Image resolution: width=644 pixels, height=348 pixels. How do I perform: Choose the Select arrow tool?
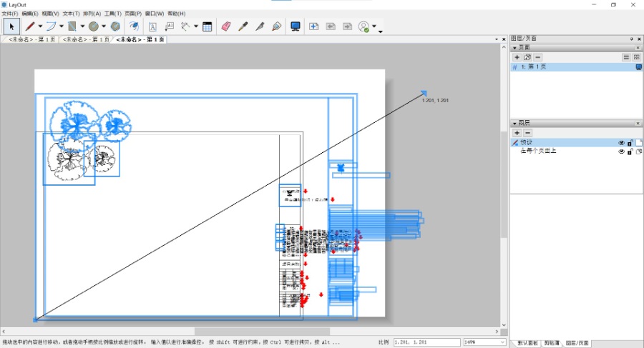coord(11,26)
